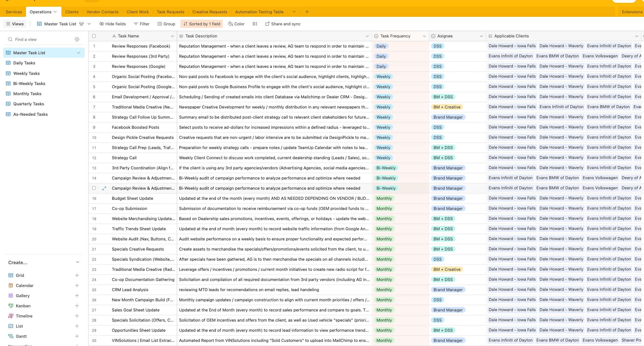644x346 pixels.
Task: Add a new Grid view plus icon
Action: click(x=77, y=275)
